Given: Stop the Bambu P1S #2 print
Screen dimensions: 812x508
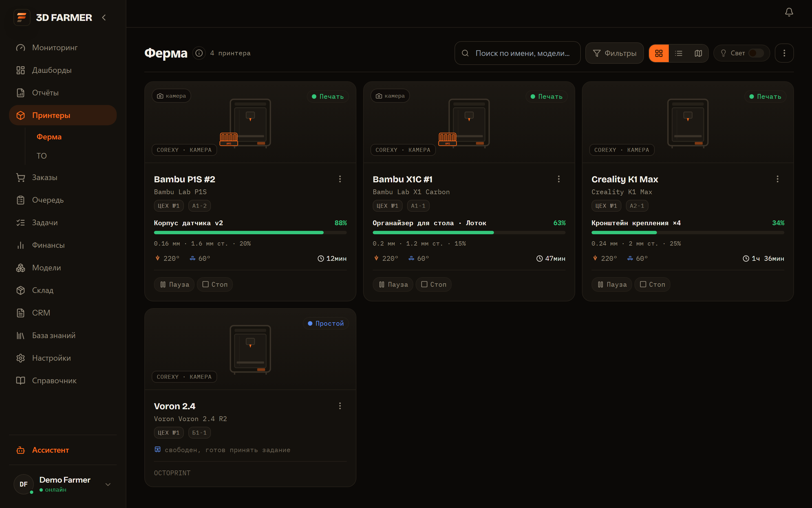Looking at the screenshot, I should click(215, 284).
